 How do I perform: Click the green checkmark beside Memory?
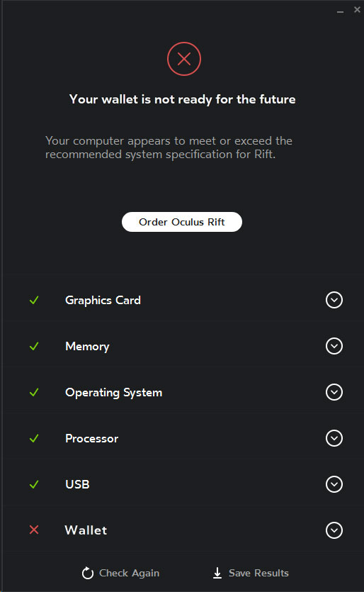(x=34, y=346)
